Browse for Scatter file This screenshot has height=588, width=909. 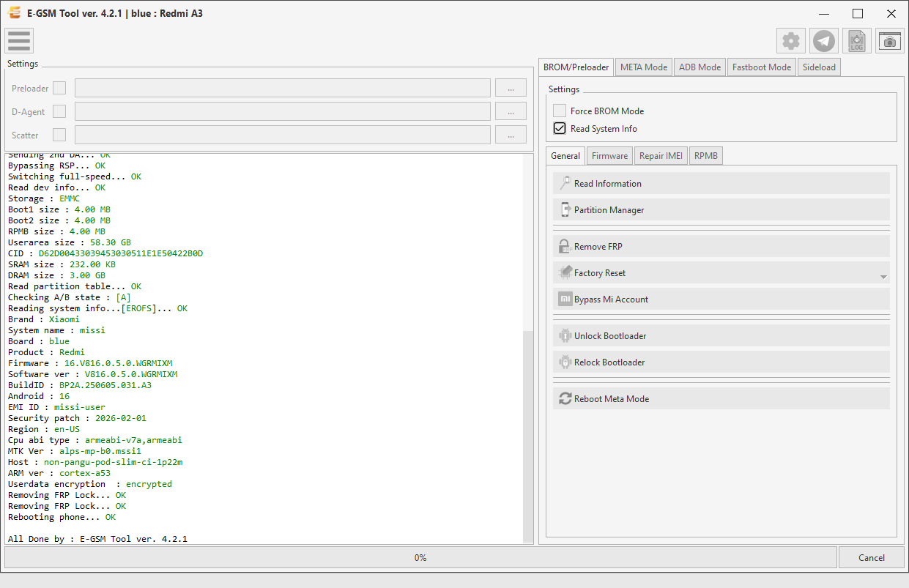click(511, 135)
